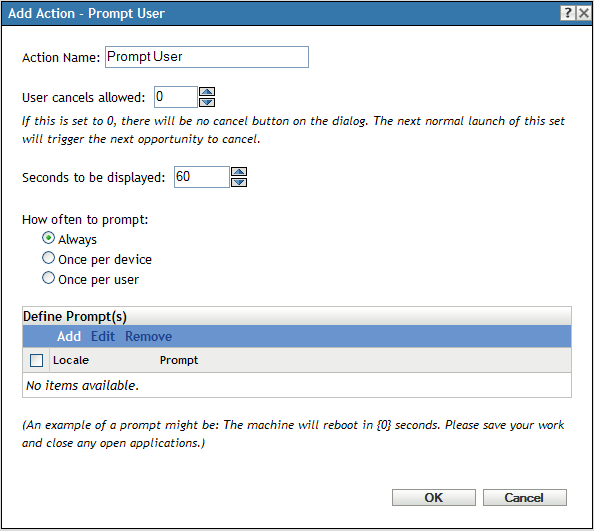
Task: Click the OK button
Action: (434, 497)
